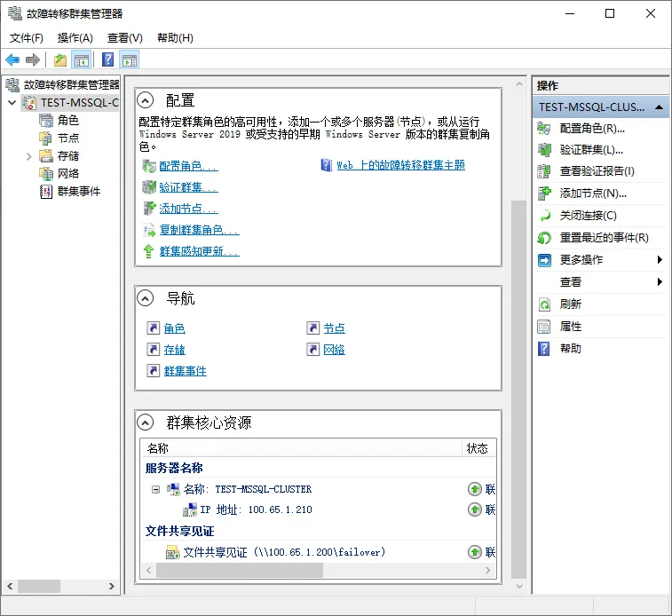Click the shortcut icon beside 节点 link
This screenshot has width=672, height=616.
click(x=313, y=328)
